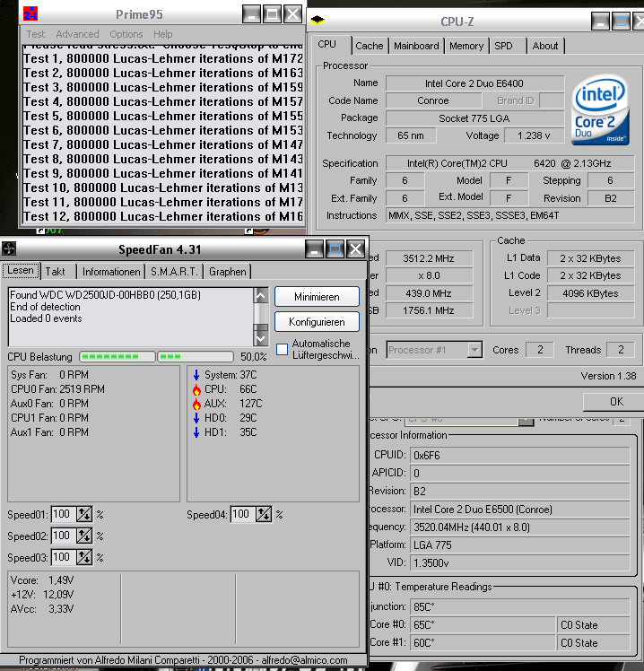Image resolution: width=644 pixels, height=671 pixels.
Task: Click the flame icon beside AUX temperature
Action: pos(196,404)
